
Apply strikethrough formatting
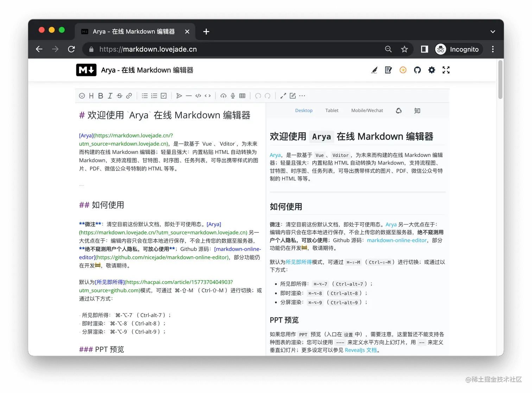click(x=119, y=96)
